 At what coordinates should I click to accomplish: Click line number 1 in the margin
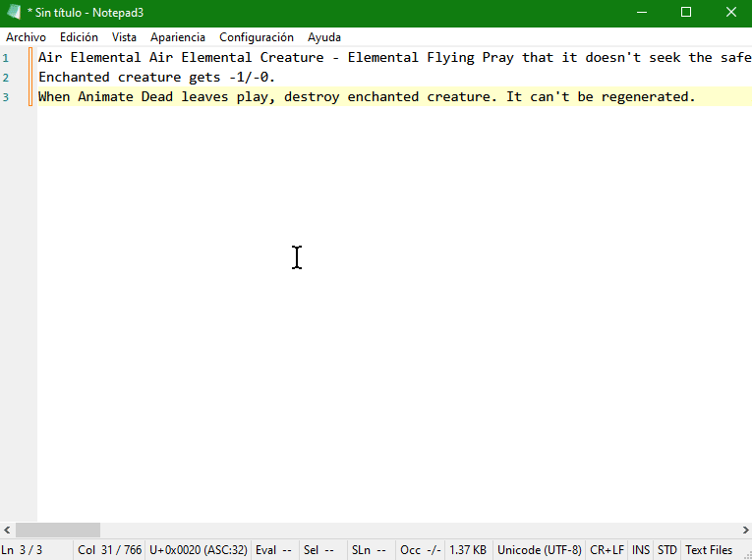click(x=6, y=58)
